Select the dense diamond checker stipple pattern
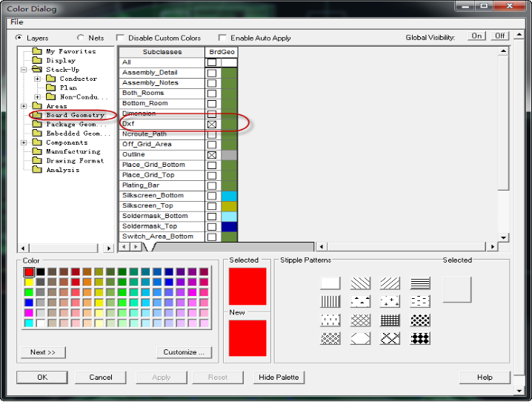Screen dimensions: 532x402 (420, 320)
